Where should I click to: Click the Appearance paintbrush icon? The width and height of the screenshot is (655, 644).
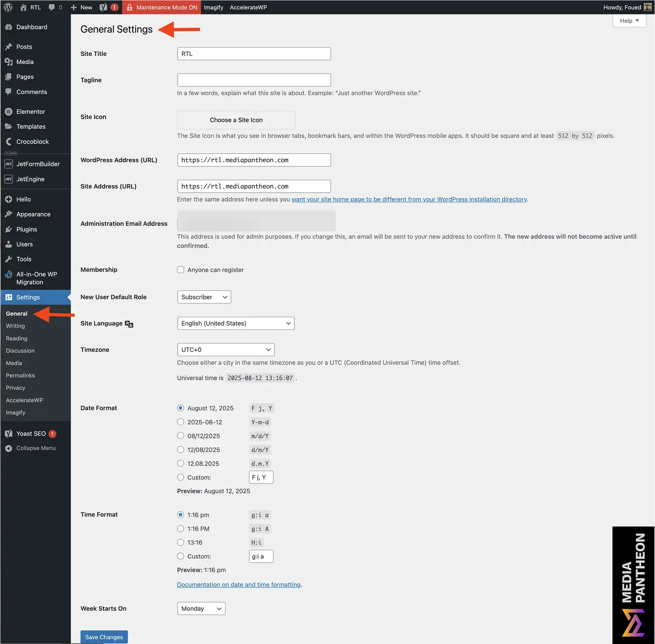[x=8, y=214]
